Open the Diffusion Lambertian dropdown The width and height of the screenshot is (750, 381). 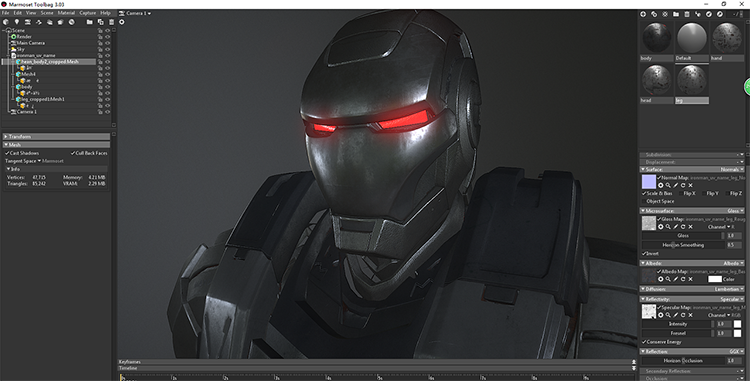click(729, 289)
